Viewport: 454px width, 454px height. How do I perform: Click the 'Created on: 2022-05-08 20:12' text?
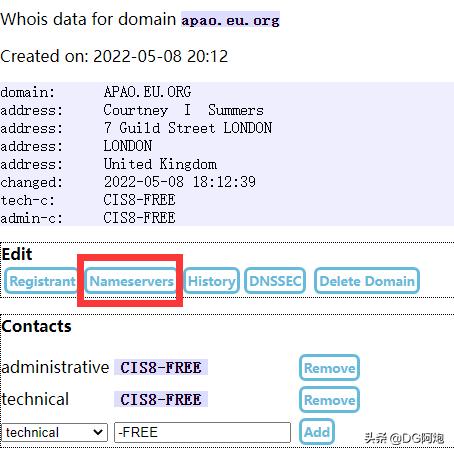click(x=114, y=56)
